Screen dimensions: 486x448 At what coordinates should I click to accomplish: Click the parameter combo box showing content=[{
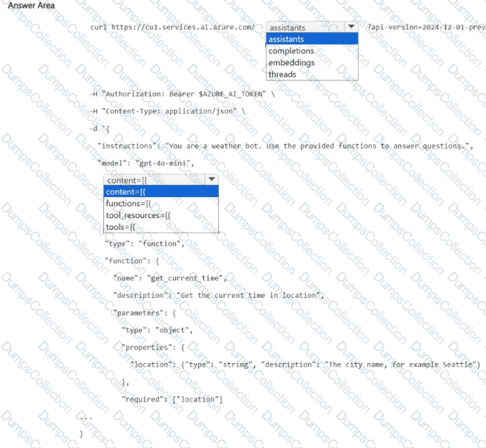[154, 180]
